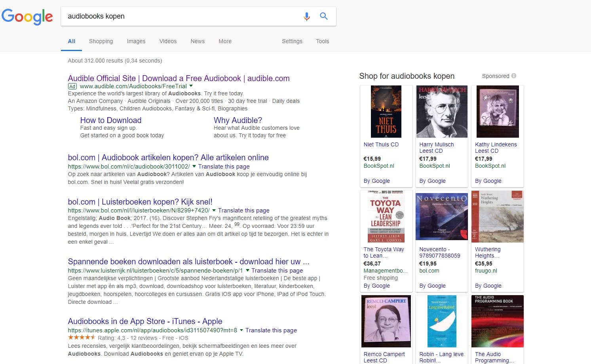Screen dimensions: 591x364
Task: Click the 'Niet Thuis CD' product title
Action: [x=381, y=145]
